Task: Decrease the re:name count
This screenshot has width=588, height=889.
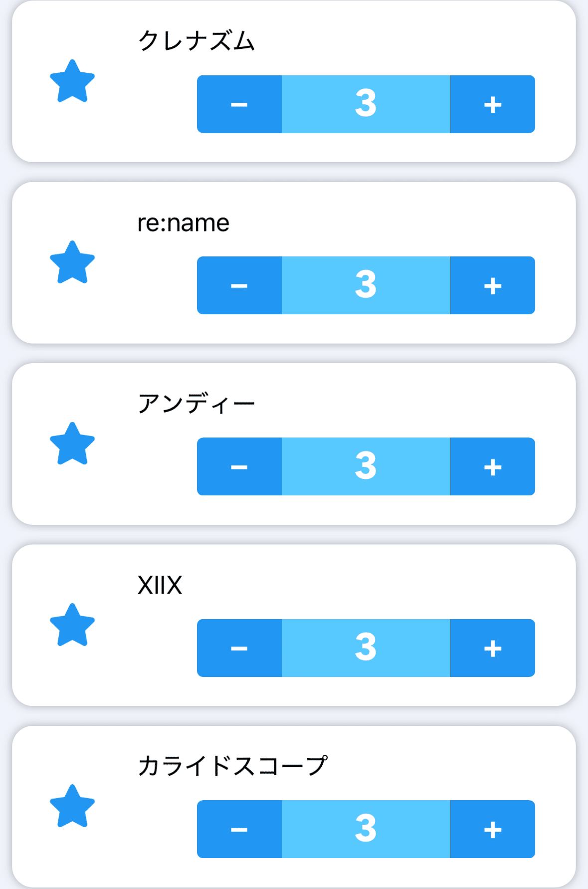Action: tap(239, 285)
